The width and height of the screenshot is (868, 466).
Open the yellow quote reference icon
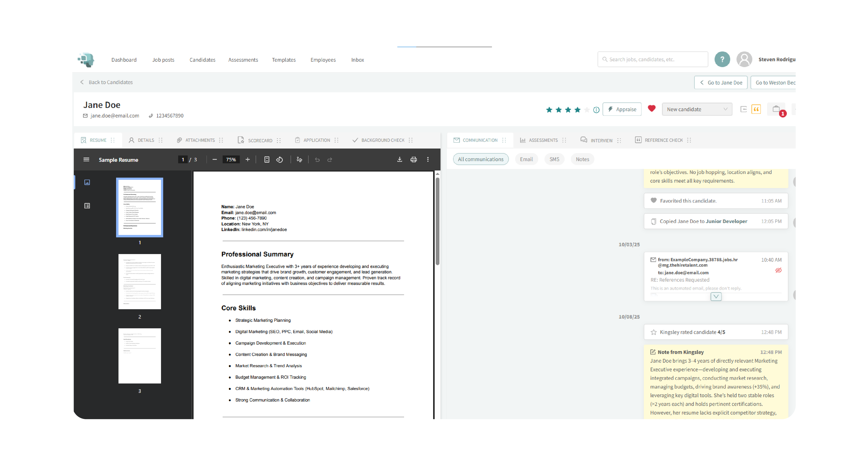[756, 109]
